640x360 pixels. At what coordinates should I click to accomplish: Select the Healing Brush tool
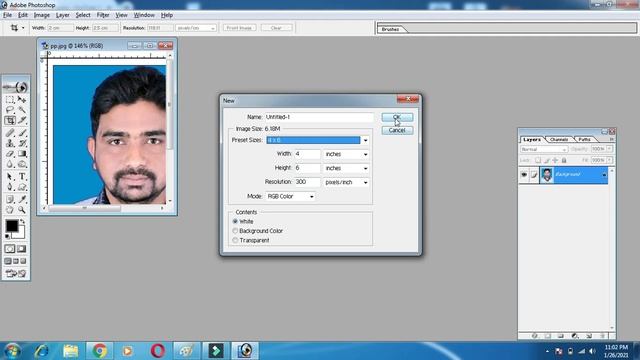(x=10, y=133)
